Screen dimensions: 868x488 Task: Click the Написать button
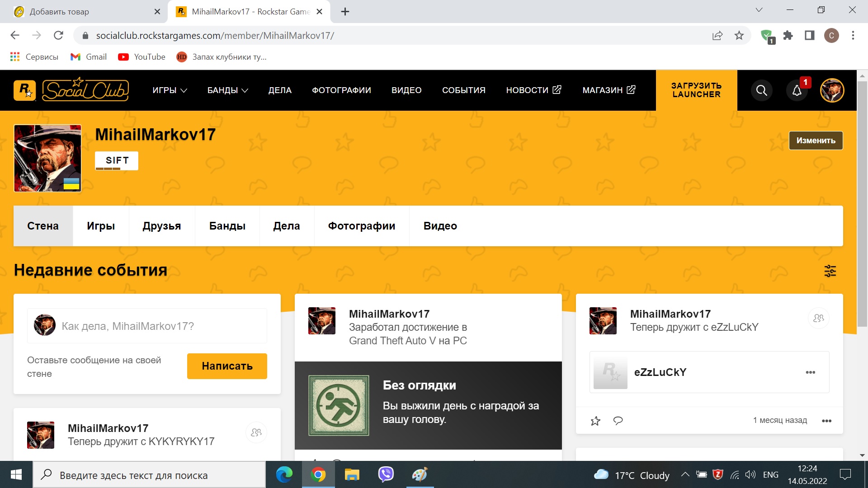pyautogui.click(x=227, y=366)
